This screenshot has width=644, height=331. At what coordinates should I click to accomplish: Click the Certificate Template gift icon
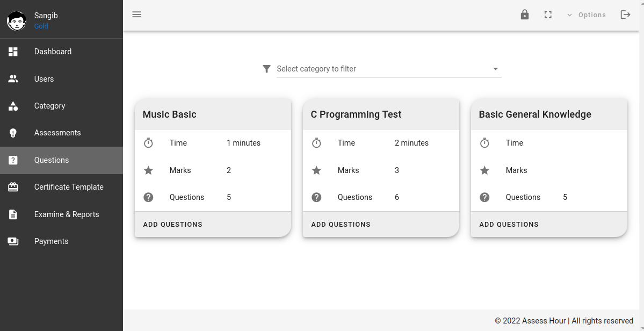pyautogui.click(x=13, y=188)
